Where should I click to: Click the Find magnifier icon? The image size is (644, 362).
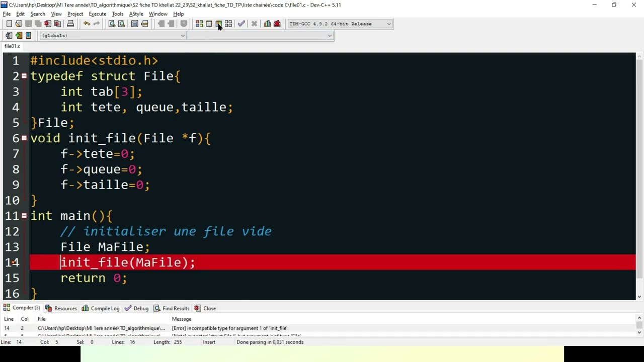coord(112,24)
